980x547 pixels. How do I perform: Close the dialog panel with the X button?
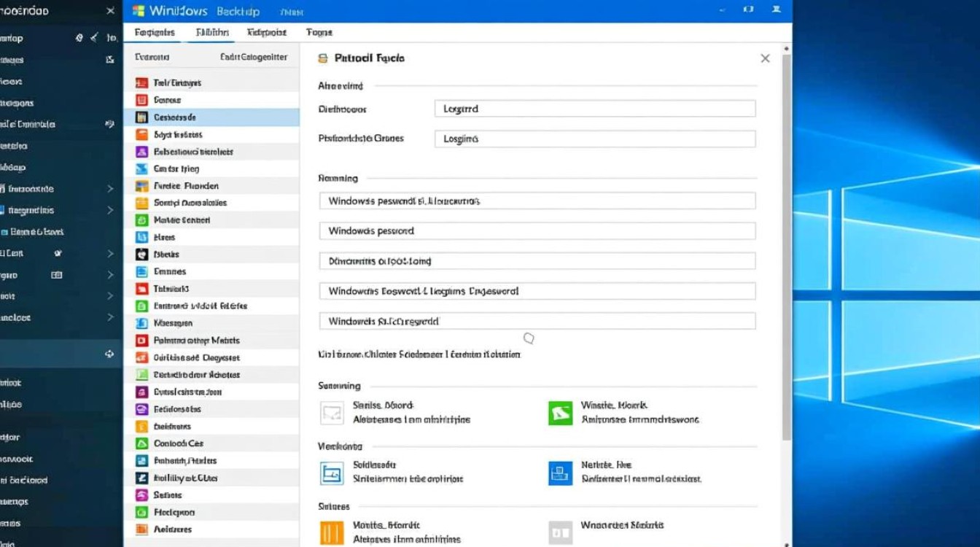pyautogui.click(x=765, y=58)
